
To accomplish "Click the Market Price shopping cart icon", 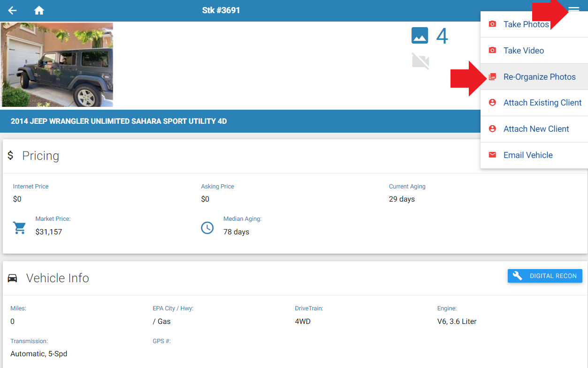I will [19, 228].
